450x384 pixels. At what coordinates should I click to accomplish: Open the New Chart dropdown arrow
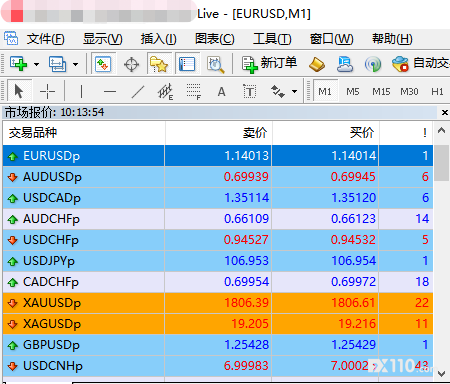click(x=36, y=64)
